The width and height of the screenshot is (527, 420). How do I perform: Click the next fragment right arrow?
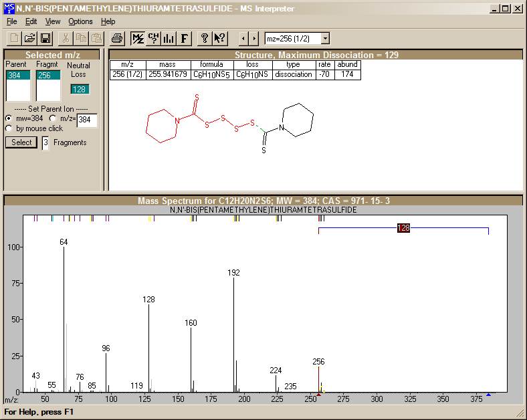pos(254,39)
